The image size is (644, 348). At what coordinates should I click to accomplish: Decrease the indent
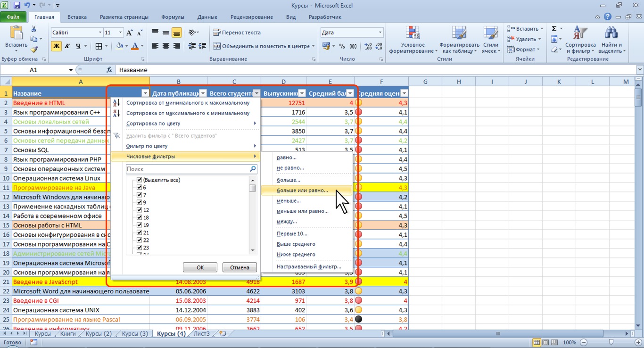191,46
